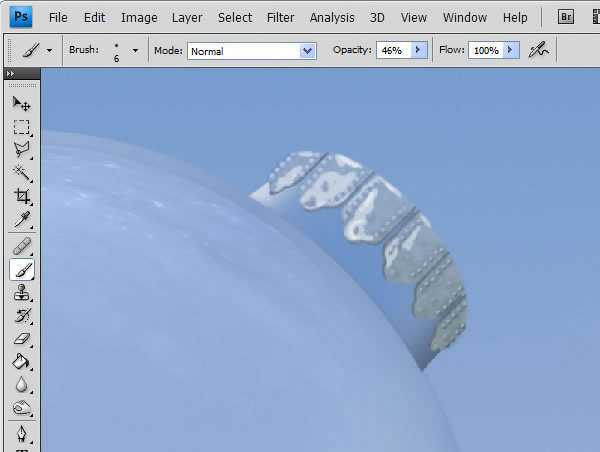Select the Blur tool

[21, 385]
